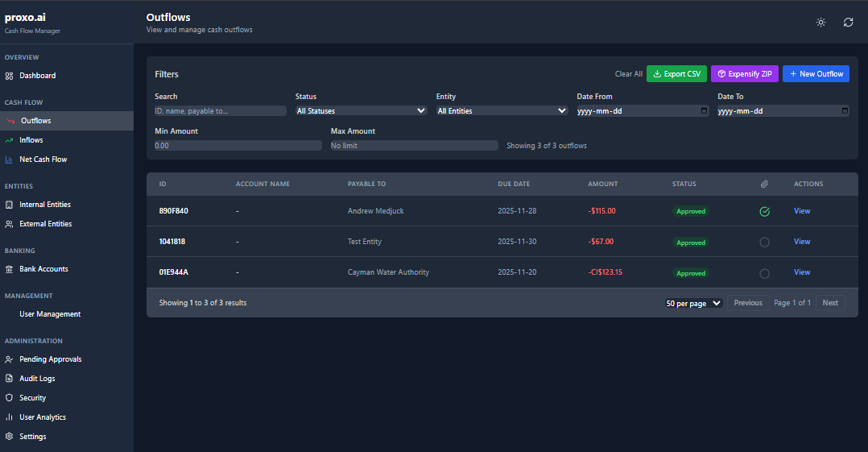
Task: Create a New Outflow
Action: pos(816,73)
